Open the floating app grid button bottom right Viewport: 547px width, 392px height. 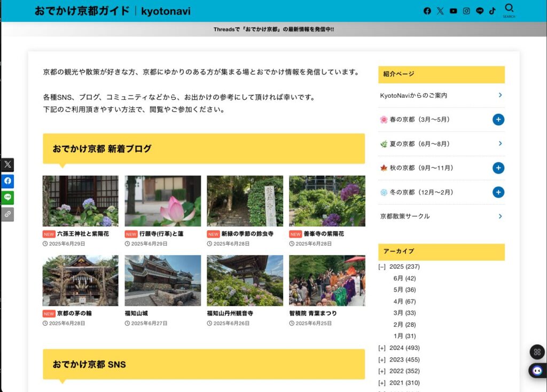pyautogui.click(x=536, y=352)
